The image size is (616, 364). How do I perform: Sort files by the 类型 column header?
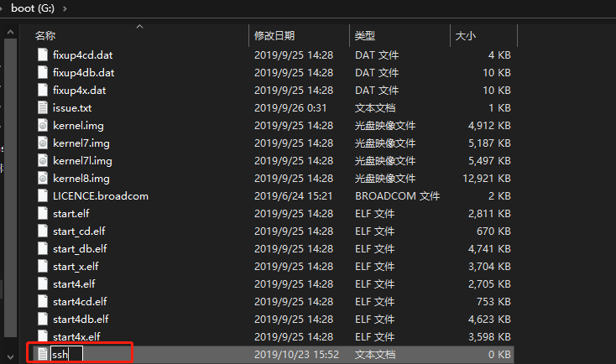(365, 36)
